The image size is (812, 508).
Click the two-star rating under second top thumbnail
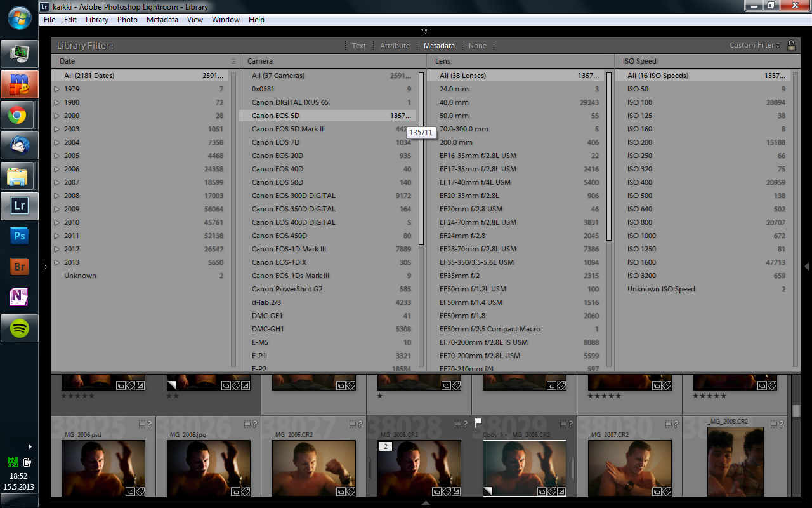coord(173,396)
